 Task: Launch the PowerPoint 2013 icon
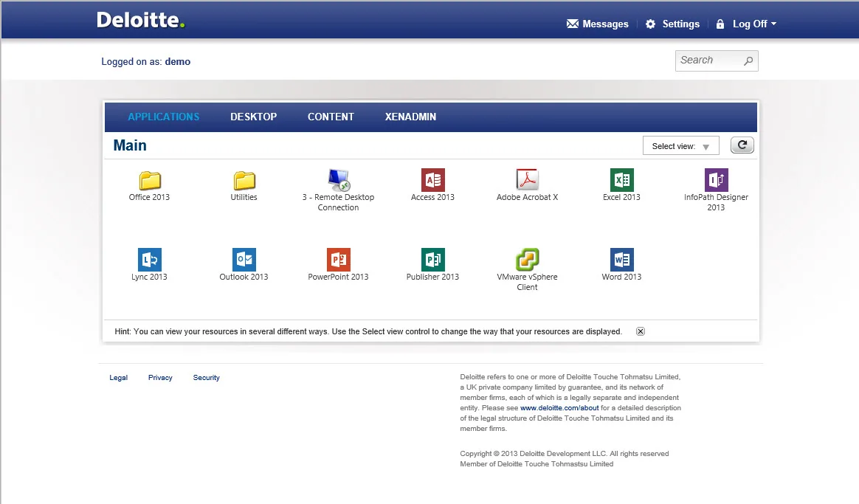[339, 260]
